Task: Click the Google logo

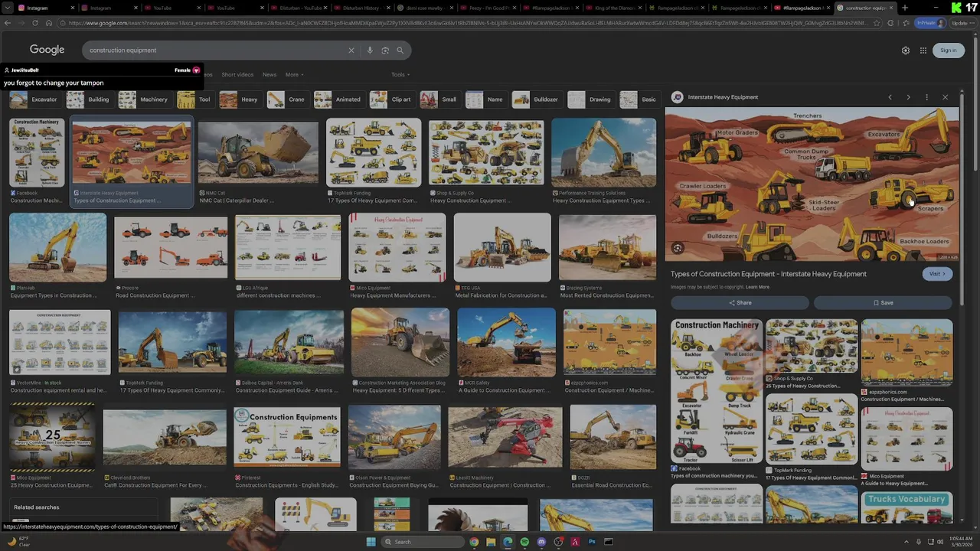Action: coord(47,50)
